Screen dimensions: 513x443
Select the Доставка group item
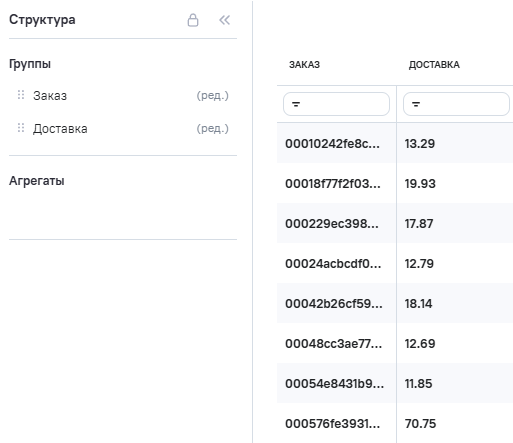[x=60, y=129]
